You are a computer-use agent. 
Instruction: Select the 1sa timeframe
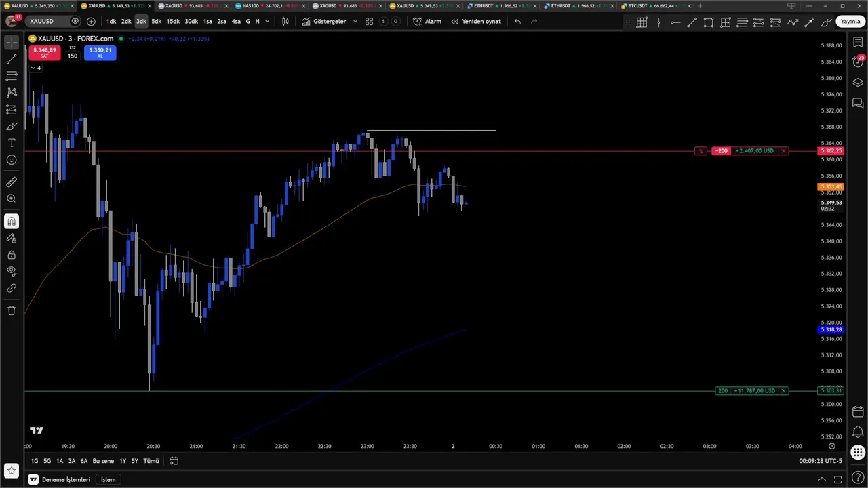pyautogui.click(x=208, y=21)
